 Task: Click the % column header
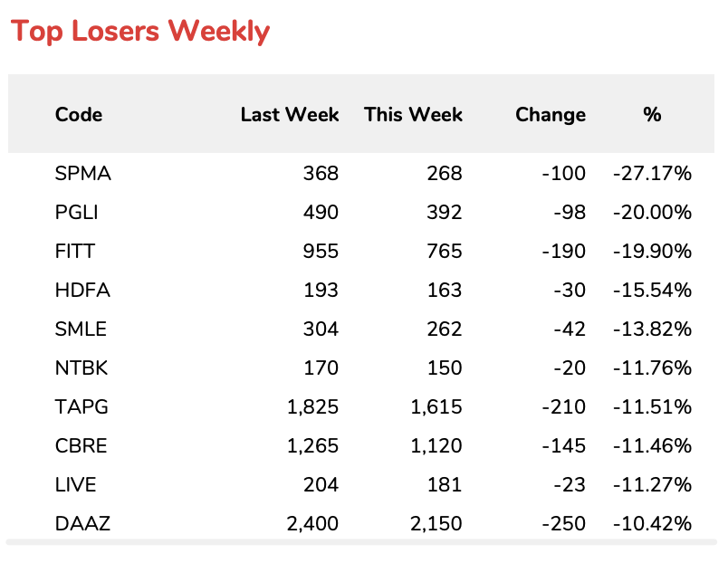click(652, 115)
